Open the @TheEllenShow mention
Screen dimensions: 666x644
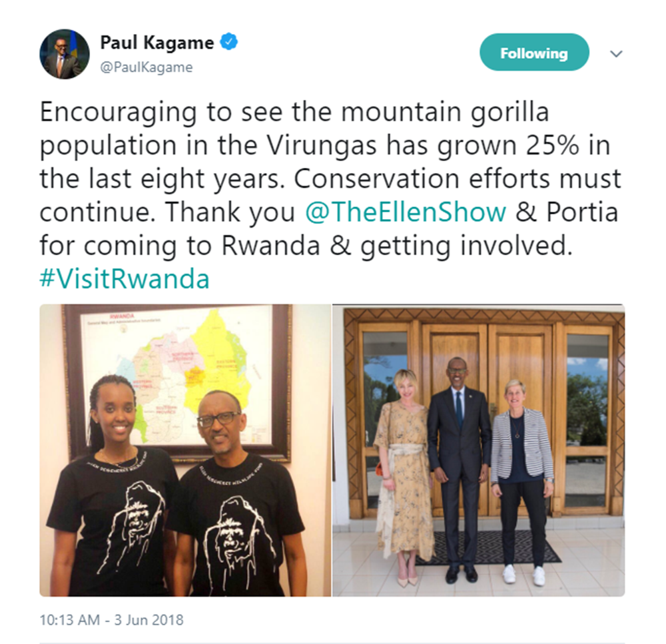[406, 212]
